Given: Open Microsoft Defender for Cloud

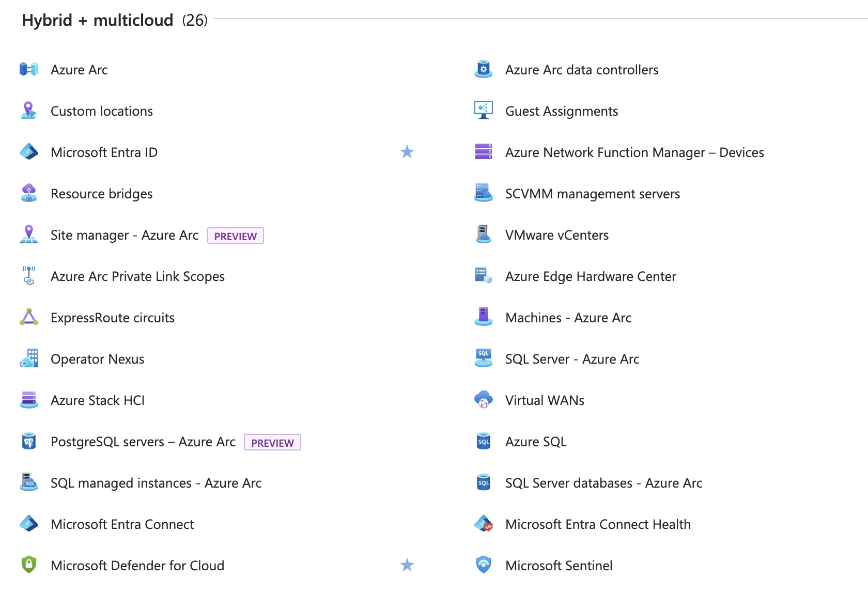Looking at the screenshot, I should coord(137,566).
